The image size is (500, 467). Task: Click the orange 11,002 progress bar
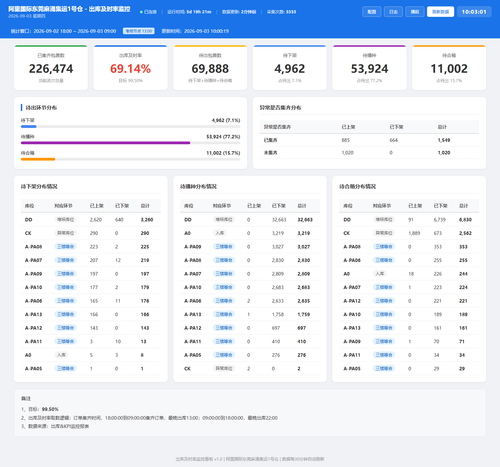click(x=38, y=159)
